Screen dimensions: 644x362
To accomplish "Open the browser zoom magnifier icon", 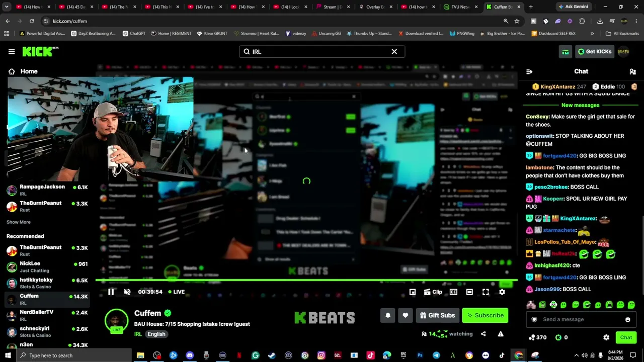I will (506, 21).
